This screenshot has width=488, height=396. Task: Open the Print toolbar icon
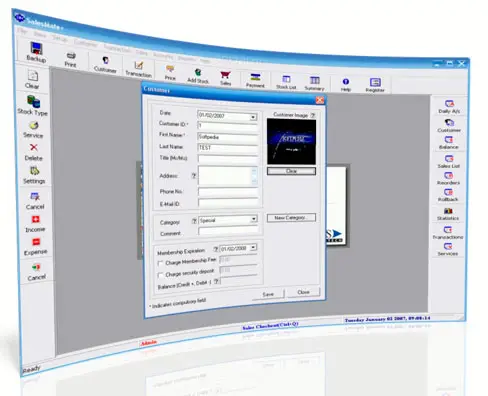point(71,55)
